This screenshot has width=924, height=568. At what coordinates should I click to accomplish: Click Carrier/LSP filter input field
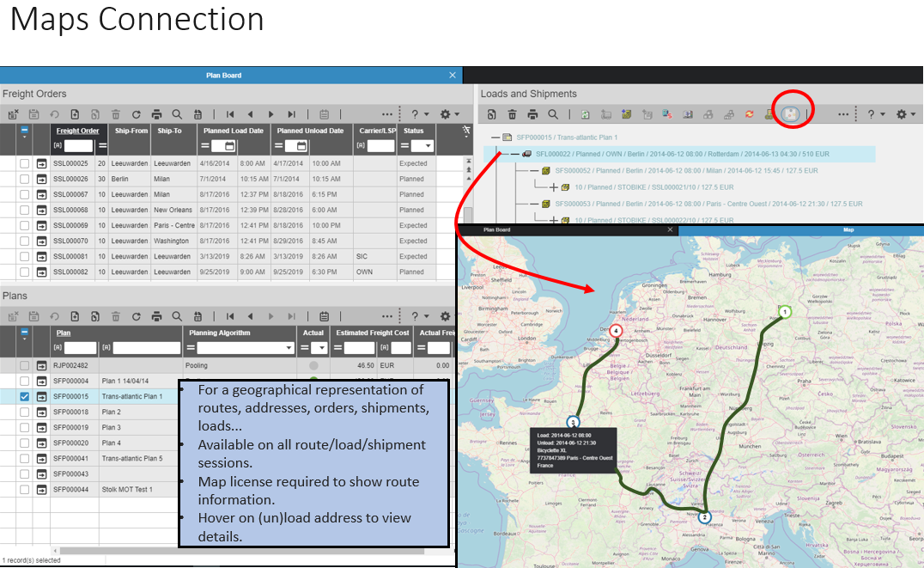pos(380,146)
